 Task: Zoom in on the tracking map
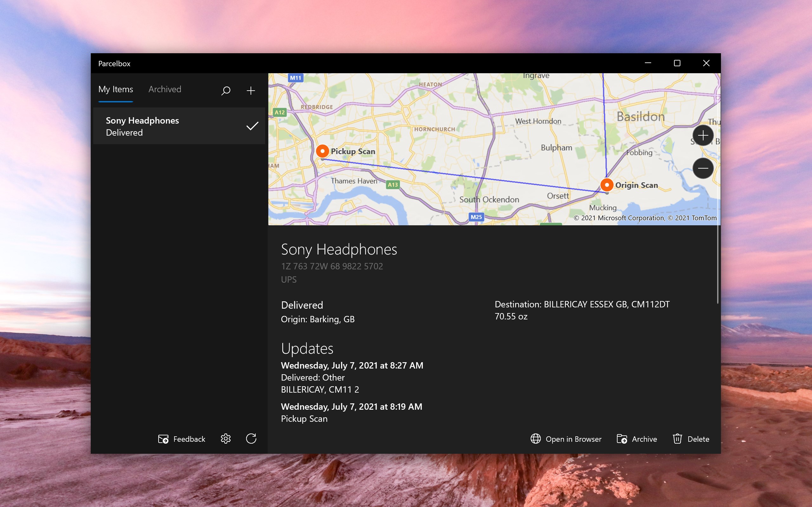tap(703, 135)
